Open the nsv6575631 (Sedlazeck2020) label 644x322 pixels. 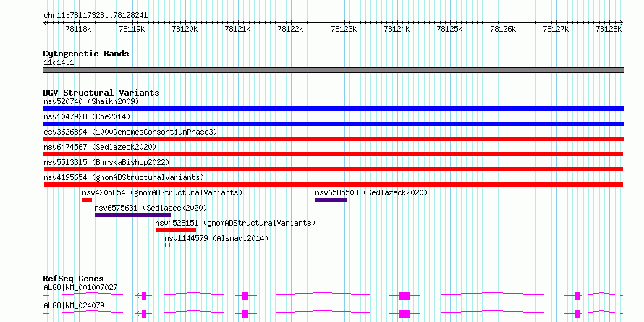coord(151,208)
